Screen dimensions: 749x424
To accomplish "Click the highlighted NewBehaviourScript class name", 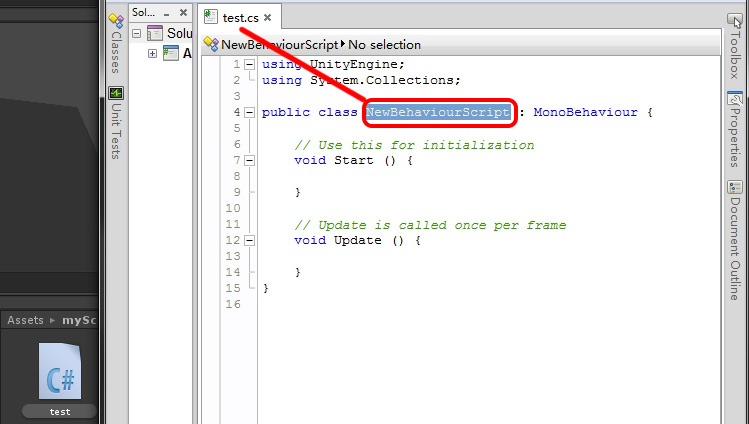I will click(438, 112).
